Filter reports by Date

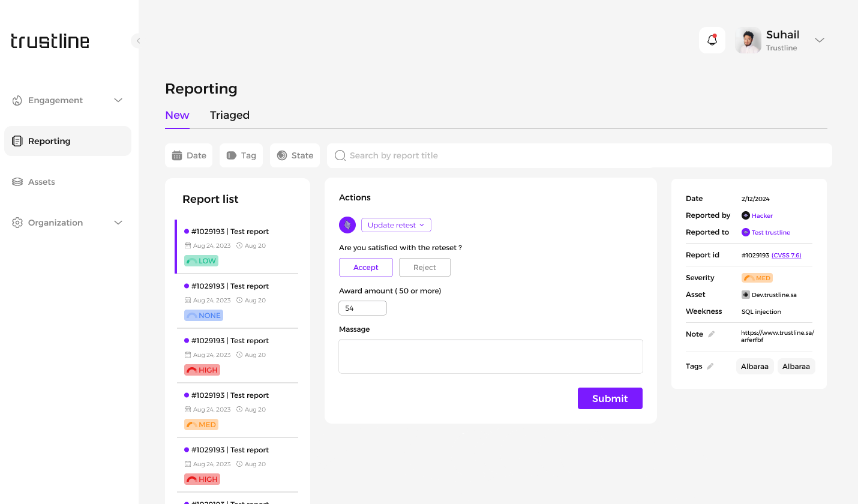[x=189, y=155]
